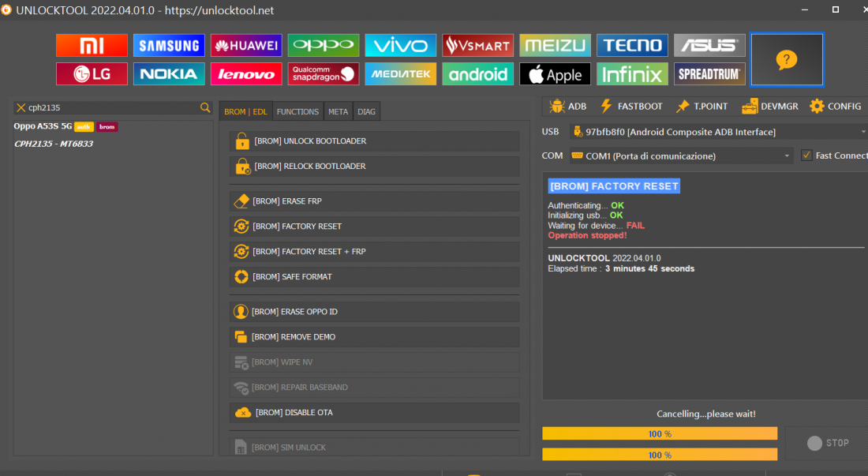Pick the Vivo brand tile
The height and width of the screenshot is (476, 868).
(x=400, y=45)
